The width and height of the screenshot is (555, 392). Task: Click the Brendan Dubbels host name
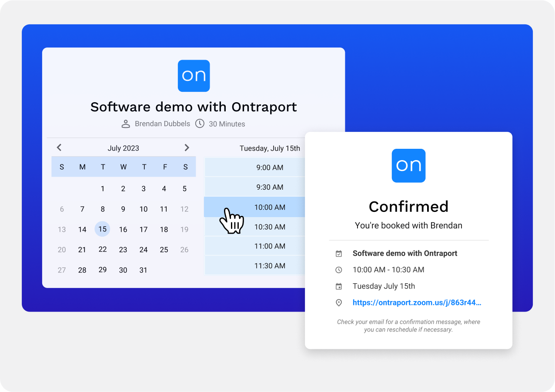[162, 124]
